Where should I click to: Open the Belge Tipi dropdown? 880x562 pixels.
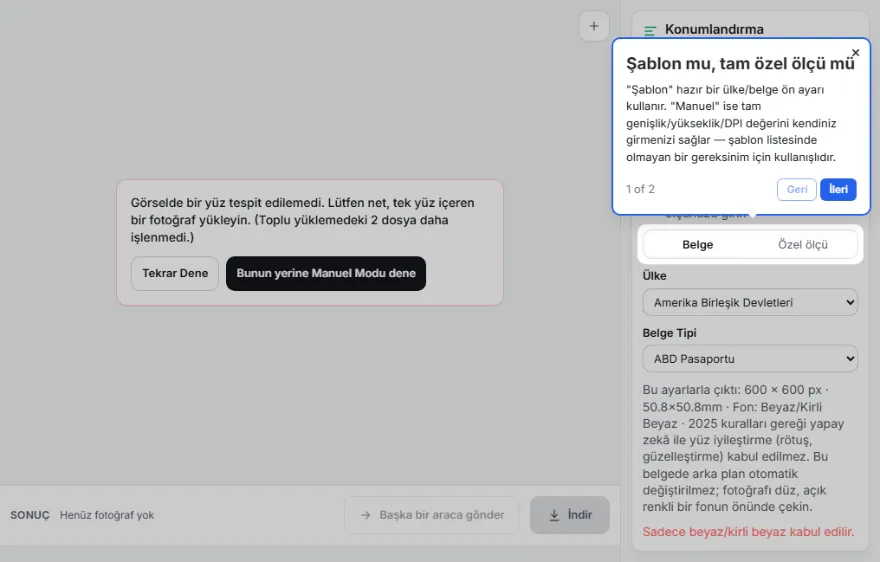click(750, 359)
